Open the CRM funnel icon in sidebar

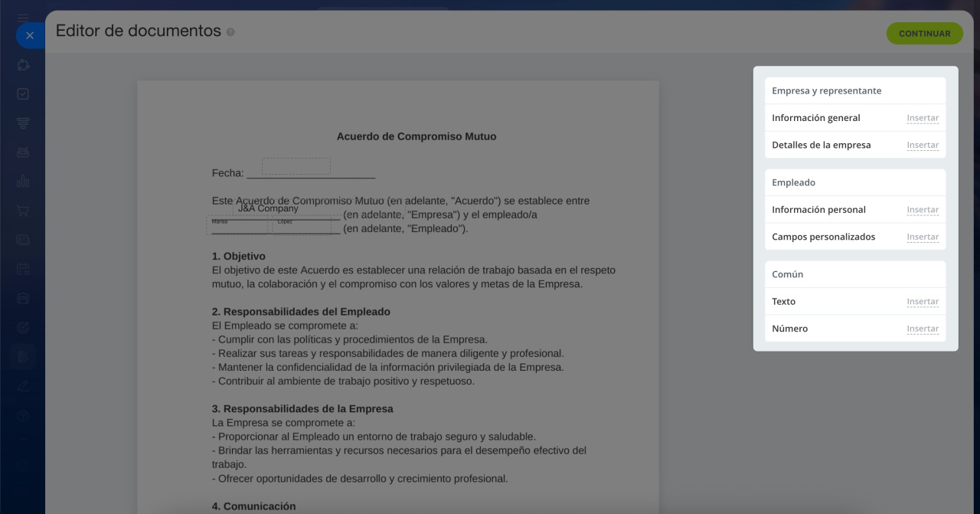point(23,123)
